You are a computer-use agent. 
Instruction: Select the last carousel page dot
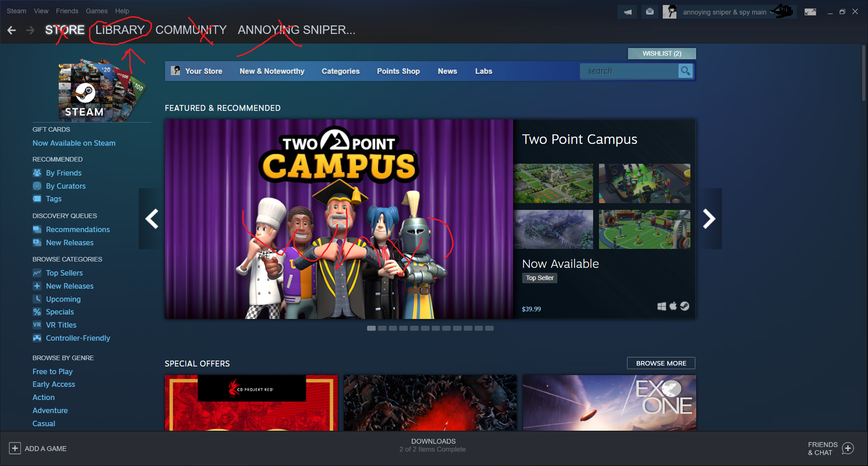coord(489,328)
